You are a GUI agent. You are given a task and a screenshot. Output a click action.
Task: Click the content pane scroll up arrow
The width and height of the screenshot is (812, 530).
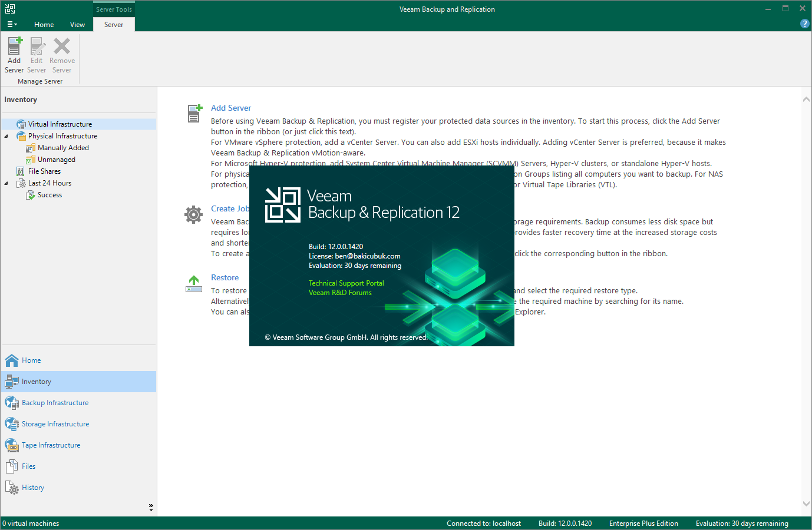(x=806, y=100)
